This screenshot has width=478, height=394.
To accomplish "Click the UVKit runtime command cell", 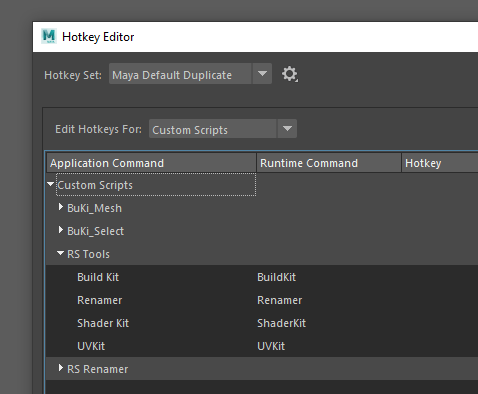I will pos(271,346).
